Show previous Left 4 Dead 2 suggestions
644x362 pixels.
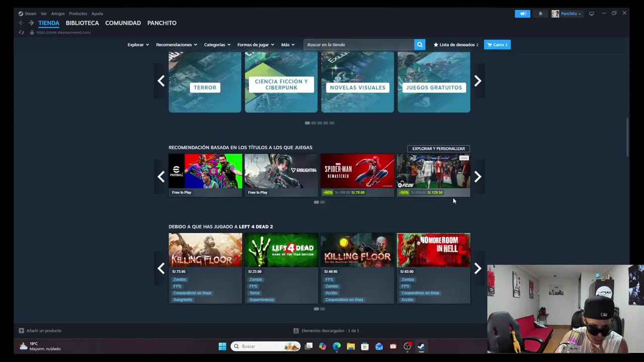coord(161,268)
